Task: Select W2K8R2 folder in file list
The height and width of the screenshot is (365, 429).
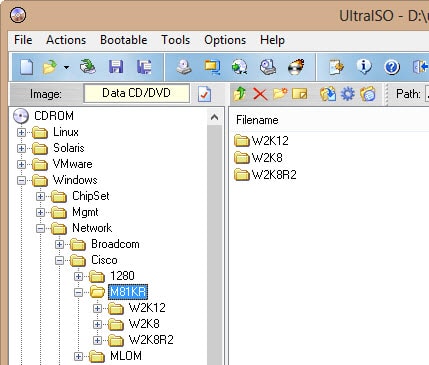Action: coord(265,174)
